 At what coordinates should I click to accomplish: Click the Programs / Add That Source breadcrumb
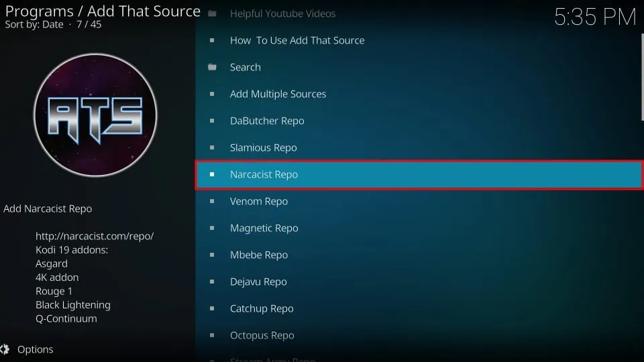[x=103, y=11]
